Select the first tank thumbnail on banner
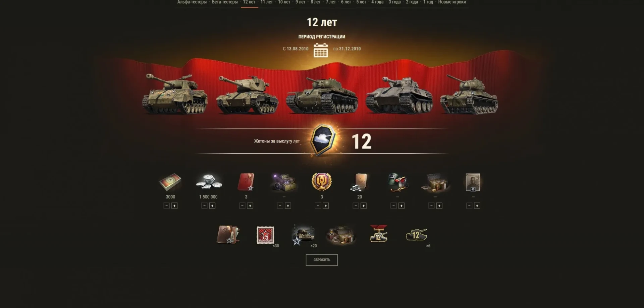 tap(175, 94)
